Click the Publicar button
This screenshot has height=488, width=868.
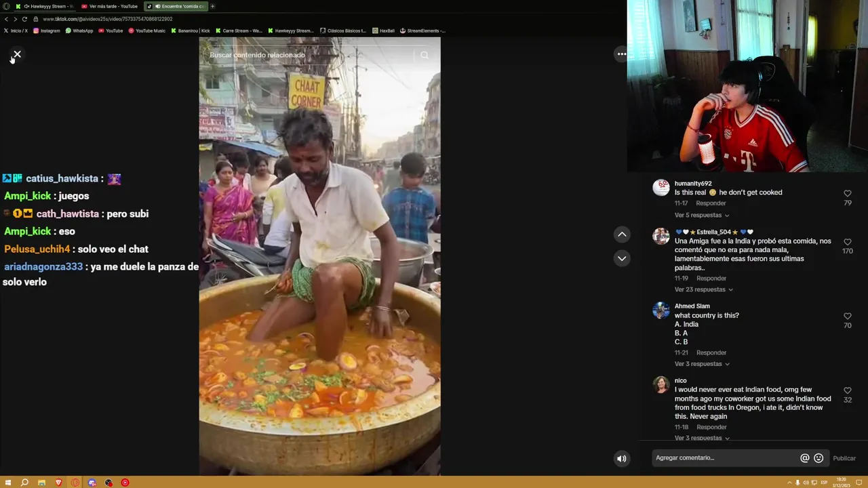pos(844,458)
